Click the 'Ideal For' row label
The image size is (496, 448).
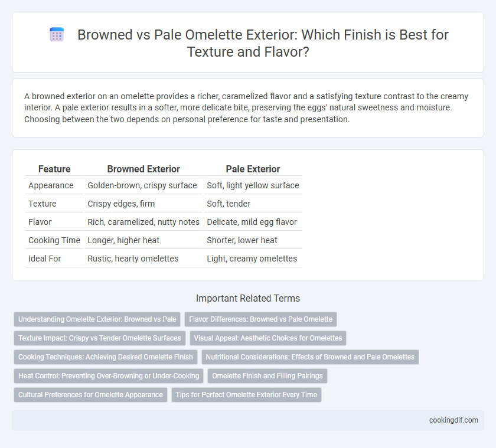coord(45,259)
